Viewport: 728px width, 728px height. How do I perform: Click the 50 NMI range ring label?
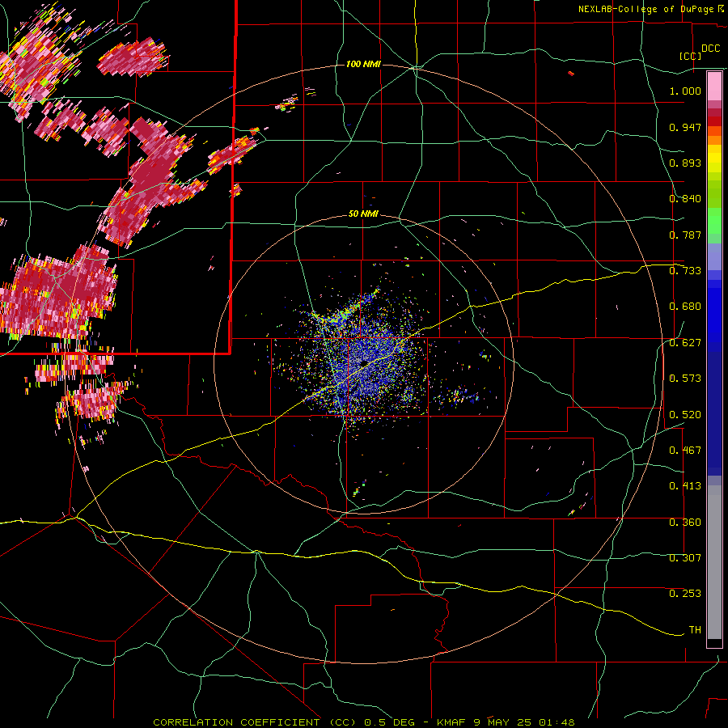(363, 214)
